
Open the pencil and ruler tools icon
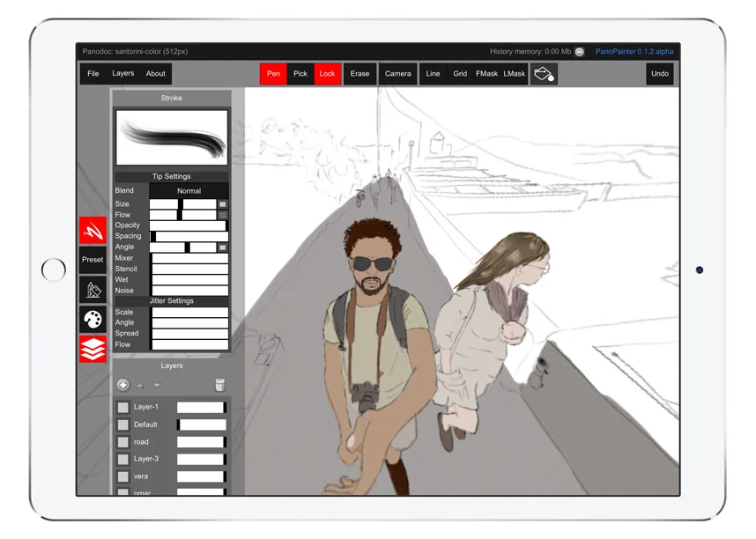93,289
